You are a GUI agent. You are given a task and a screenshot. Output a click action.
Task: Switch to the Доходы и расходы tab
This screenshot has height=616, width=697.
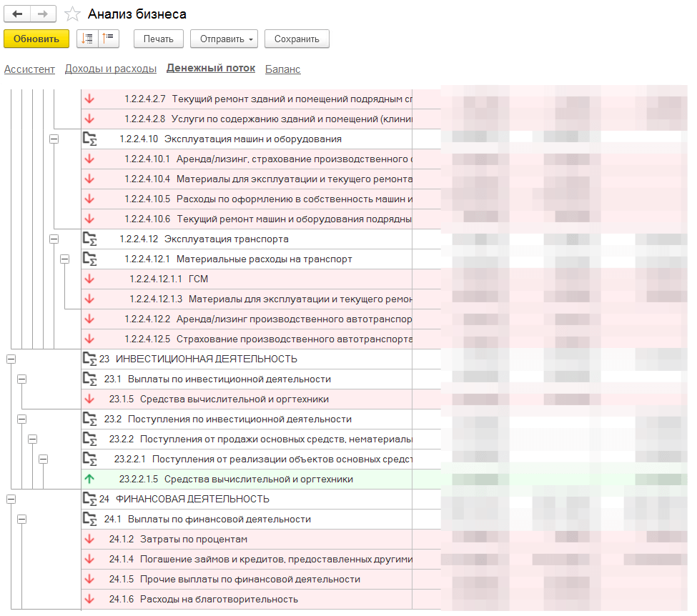(110, 69)
